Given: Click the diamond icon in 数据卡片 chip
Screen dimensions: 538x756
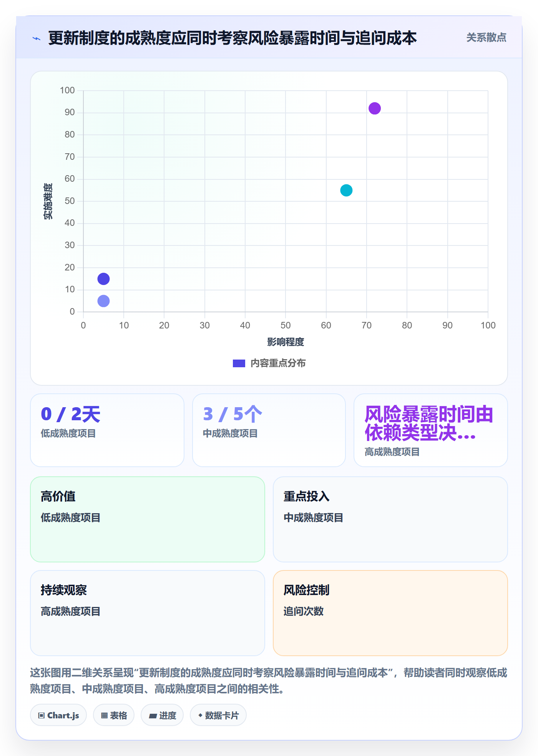Looking at the screenshot, I should tap(200, 715).
